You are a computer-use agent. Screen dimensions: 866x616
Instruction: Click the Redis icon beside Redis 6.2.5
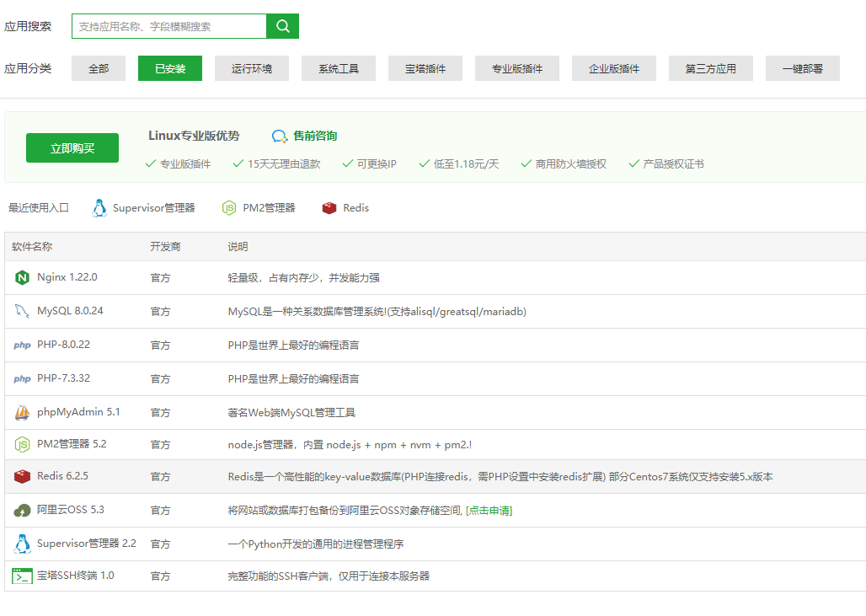point(22,476)
